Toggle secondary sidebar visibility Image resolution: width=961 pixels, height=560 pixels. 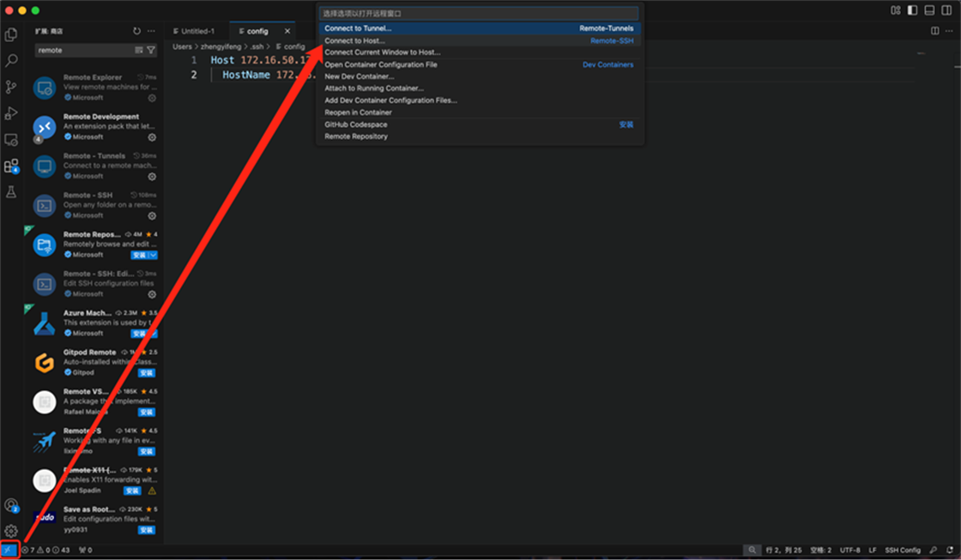[x=947, y=10]
